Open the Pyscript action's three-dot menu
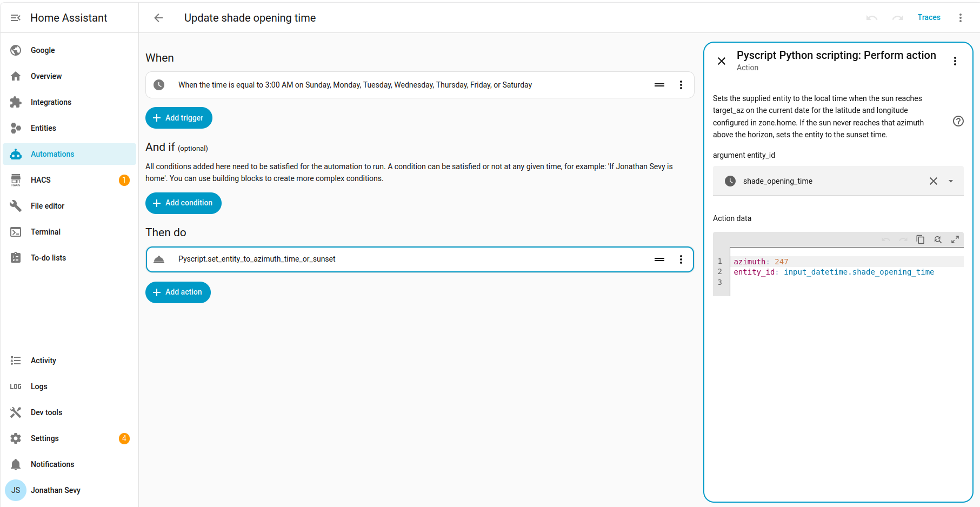This screenshot has width=980, height=507. click(x=681, y=259)
